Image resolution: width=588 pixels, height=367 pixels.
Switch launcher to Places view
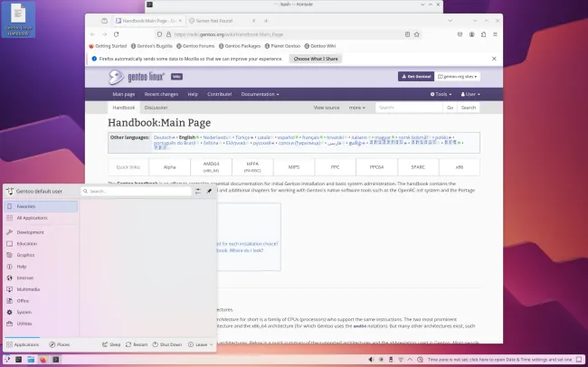coord(59,344)
